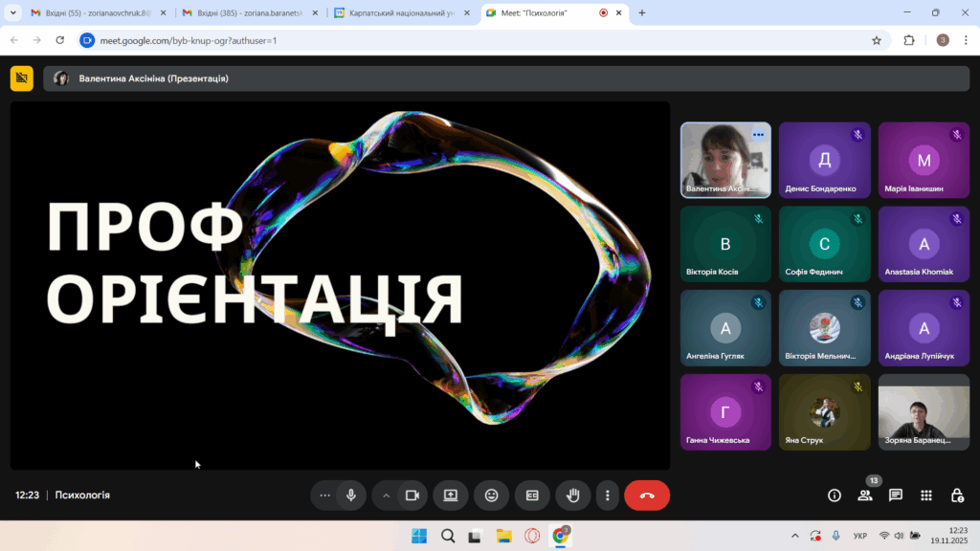Open more options three-dot menu in call bar
The image size is (980, 551).
point(608,496)
